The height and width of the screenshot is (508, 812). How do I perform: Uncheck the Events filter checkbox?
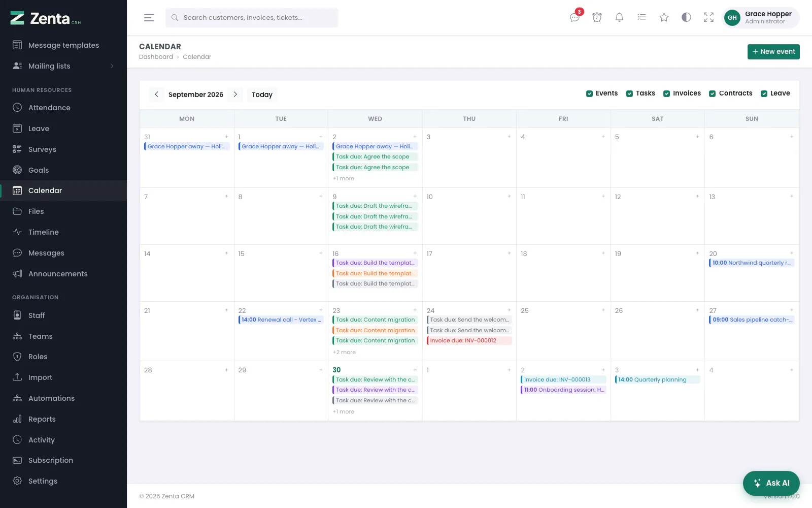click(x=589, y=93)
